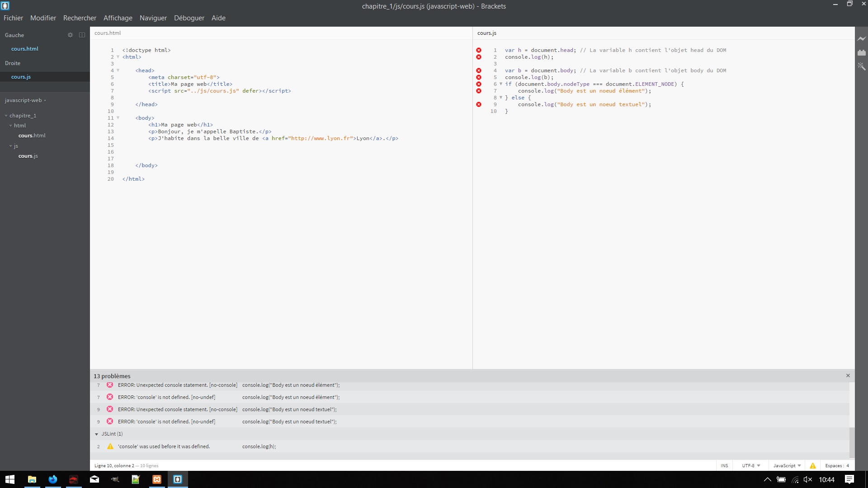The height and width of the screenshot is (488, 868).
Task: Click the third right-toolbar wand icon
Action: pyautogui.click(x=861, y=66)
